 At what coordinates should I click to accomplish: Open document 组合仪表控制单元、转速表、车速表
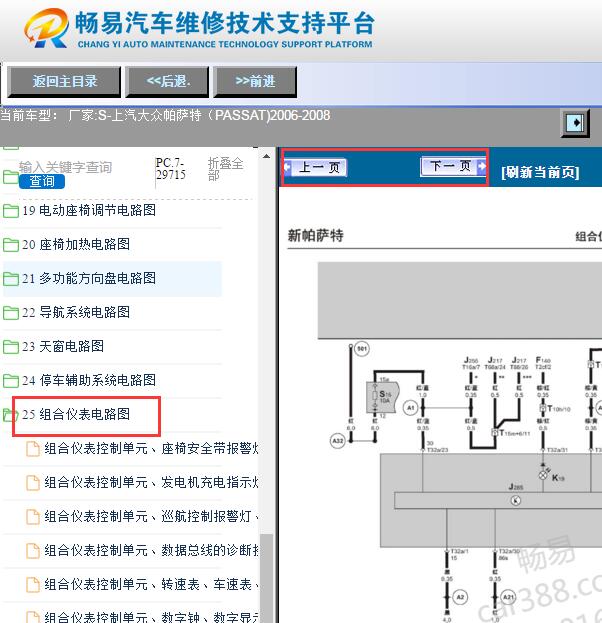(x=151, y=584)
